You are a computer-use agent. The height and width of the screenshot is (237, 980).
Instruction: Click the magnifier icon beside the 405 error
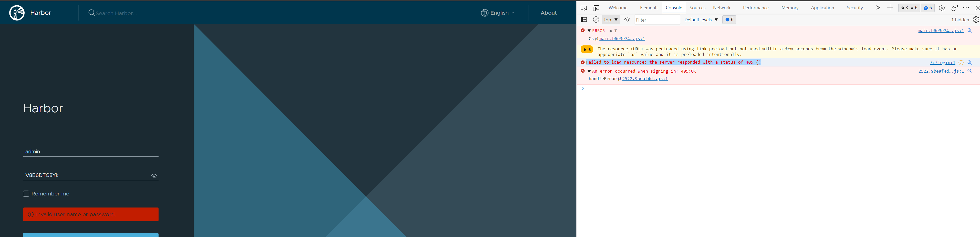click(970, 63)
